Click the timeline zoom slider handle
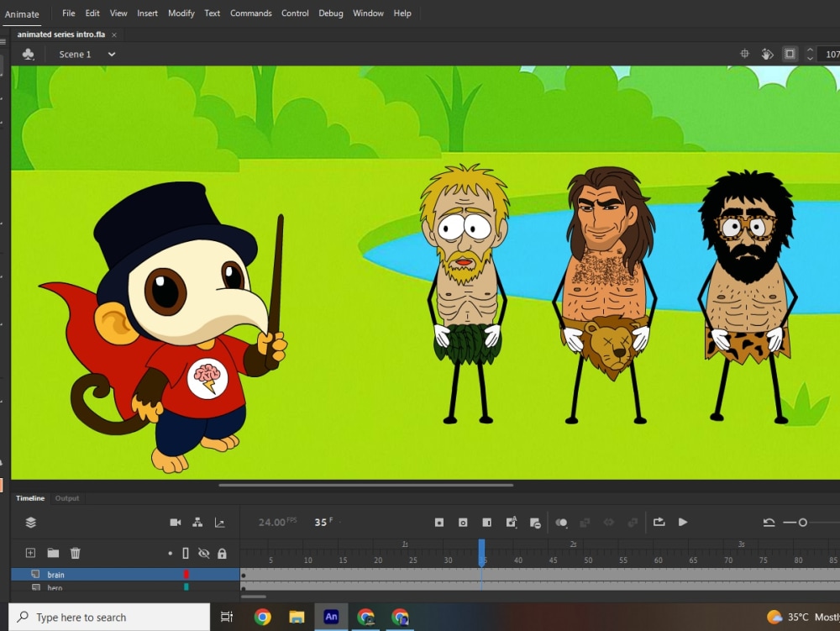840x631 pixels. click(x=802, y=523)
